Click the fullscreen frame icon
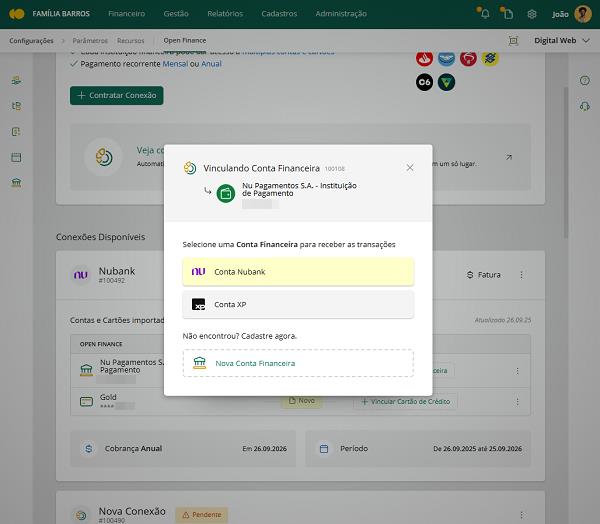This screenshot has width=600, height=524. point(513,41)
